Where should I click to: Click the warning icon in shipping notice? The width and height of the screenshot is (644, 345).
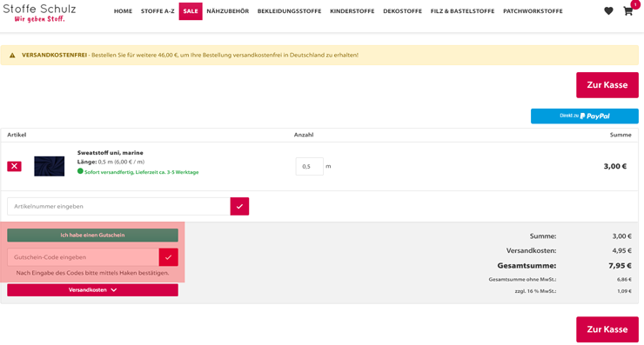tap(12, 55)
